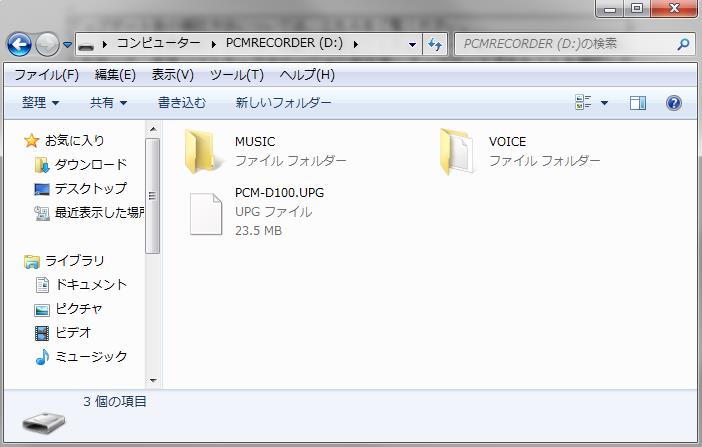
Task: Click the 3 個の項目 status text
Action: 115,401
